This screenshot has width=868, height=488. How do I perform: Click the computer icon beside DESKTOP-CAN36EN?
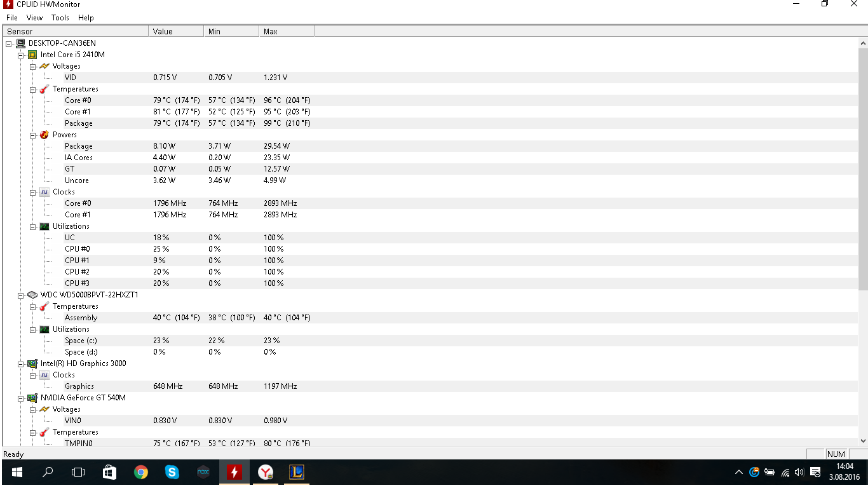point(20,43)
